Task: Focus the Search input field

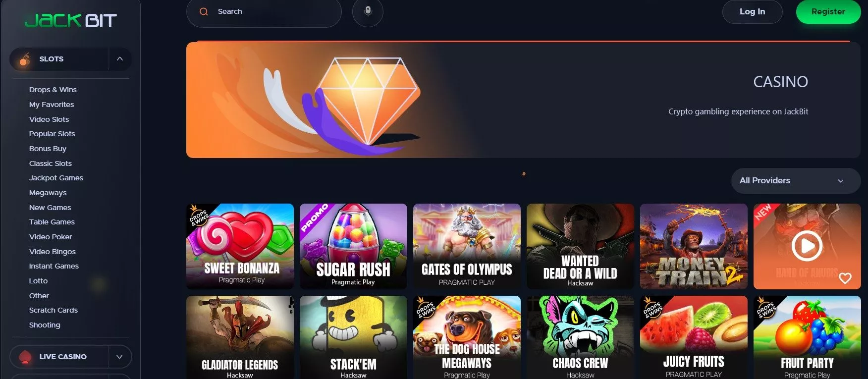Action: pos(264,11)
